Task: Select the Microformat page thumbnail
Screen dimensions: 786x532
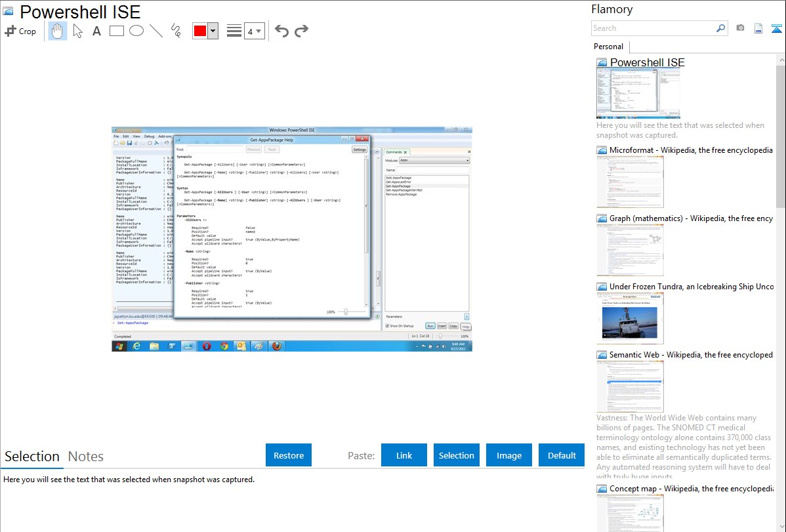Action: (630, 182)
